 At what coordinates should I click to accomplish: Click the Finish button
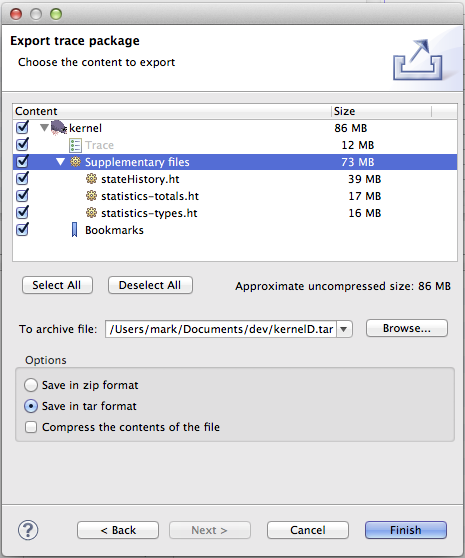[406, 530]
